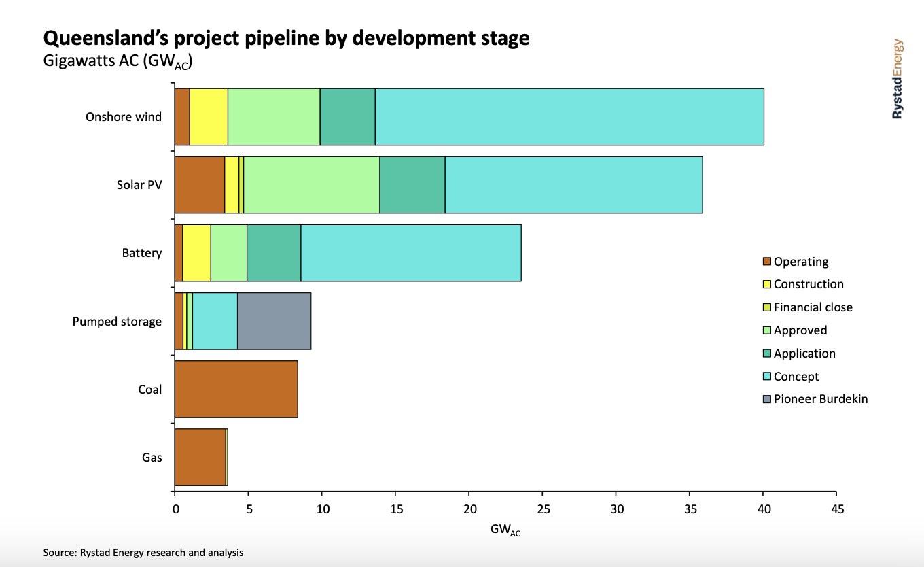Click the yellow Construction segment for Battery
The image size is (924, 567).
(x=196, y=252)
